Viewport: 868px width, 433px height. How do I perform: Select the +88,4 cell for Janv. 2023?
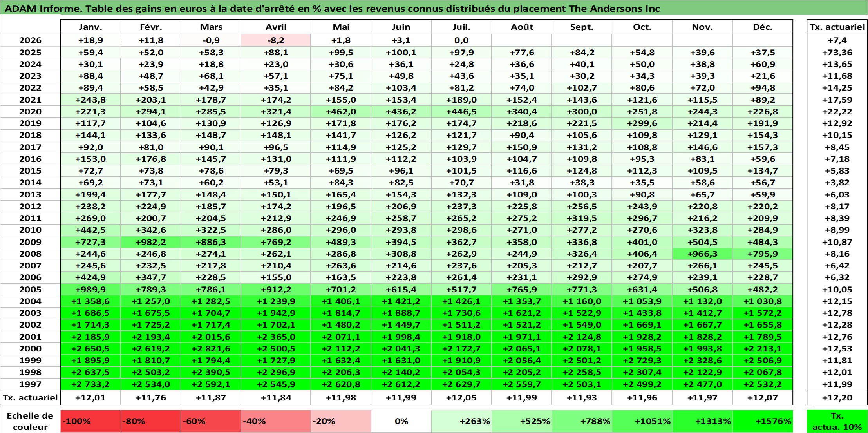(90, 76)
